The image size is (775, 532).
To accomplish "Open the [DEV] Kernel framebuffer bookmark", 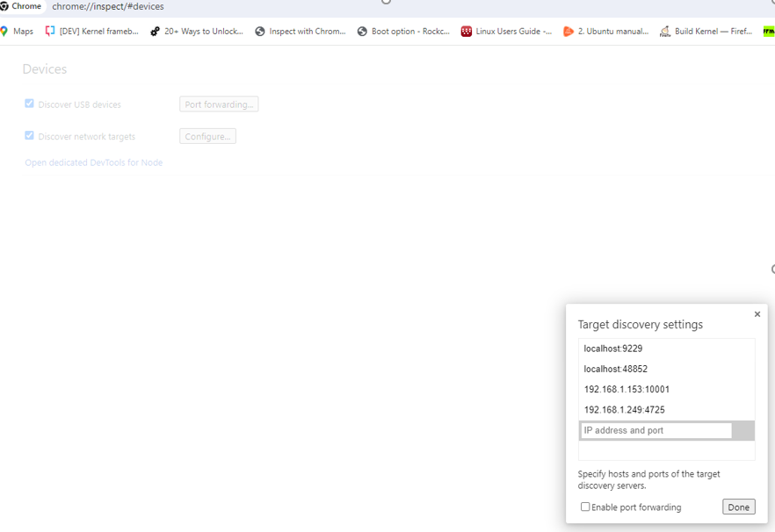I will (x=92, y=32).
